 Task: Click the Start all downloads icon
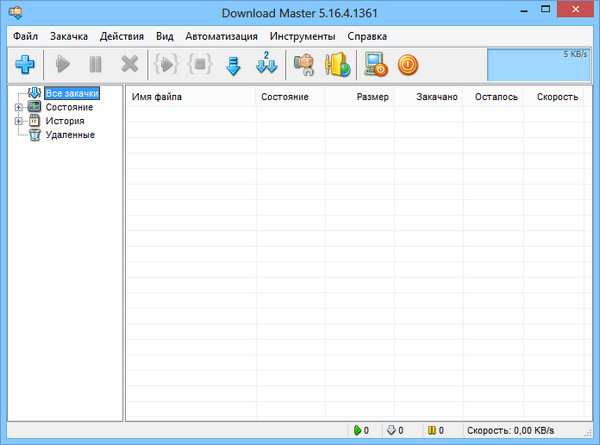(x=165, y=65)
